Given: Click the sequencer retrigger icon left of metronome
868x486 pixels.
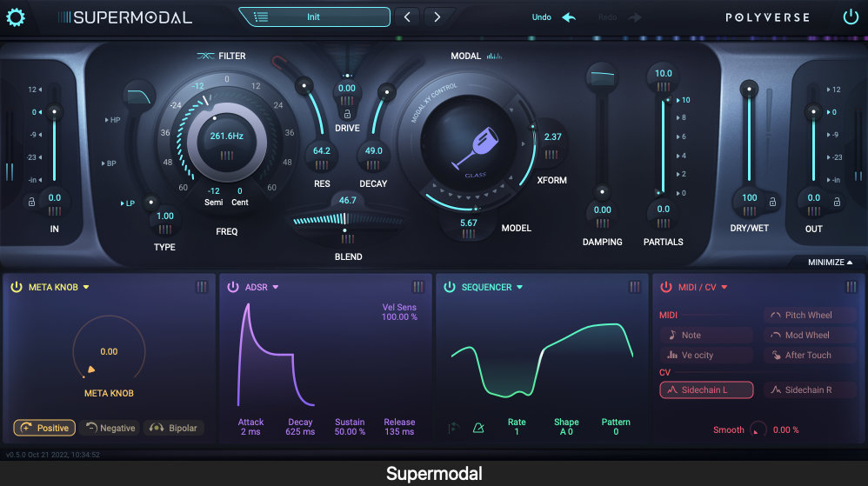Looking at the screenshot, I should pyautogui.click(x=453, y=428).
